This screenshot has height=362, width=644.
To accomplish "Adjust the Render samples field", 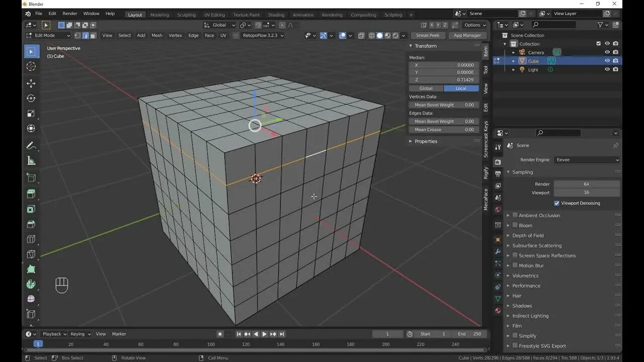I will 587,184.
